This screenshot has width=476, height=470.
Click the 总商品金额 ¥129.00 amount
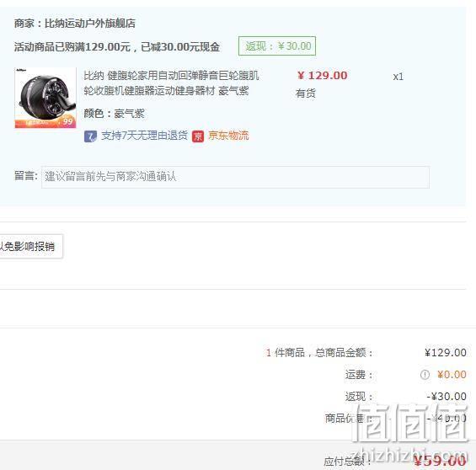(x=446, y=353)
